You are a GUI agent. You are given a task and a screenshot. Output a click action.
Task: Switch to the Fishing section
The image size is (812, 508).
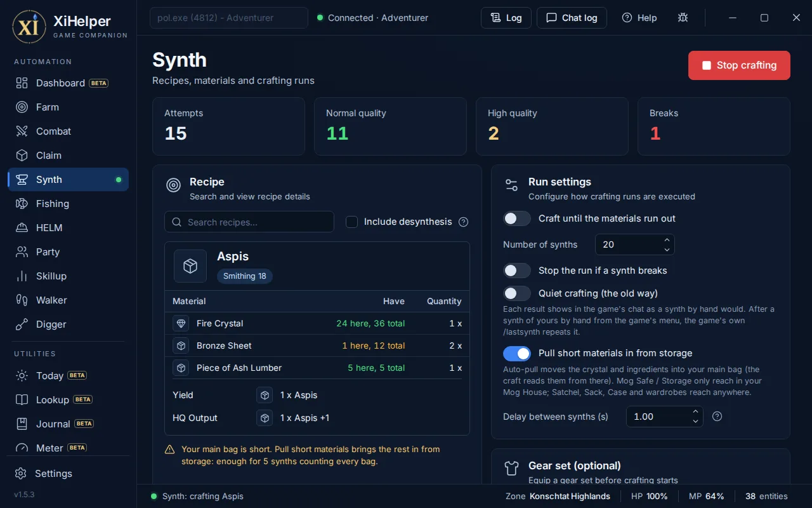68,204
